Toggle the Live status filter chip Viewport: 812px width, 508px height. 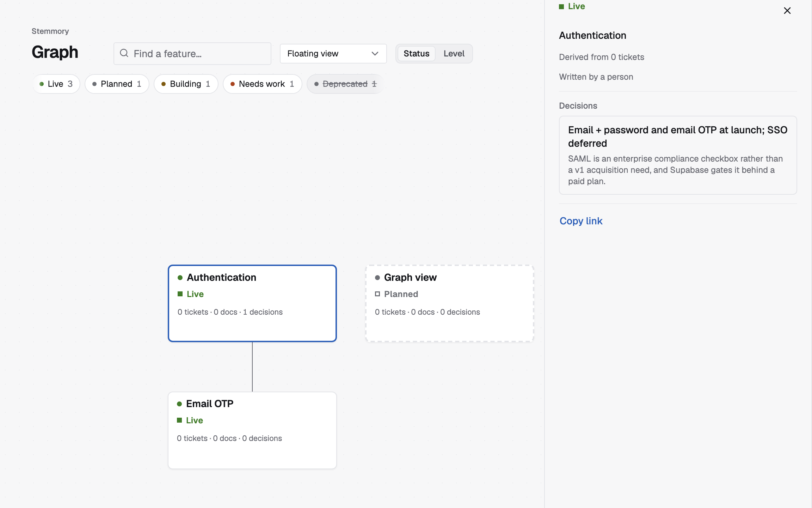tap(56, 84)
